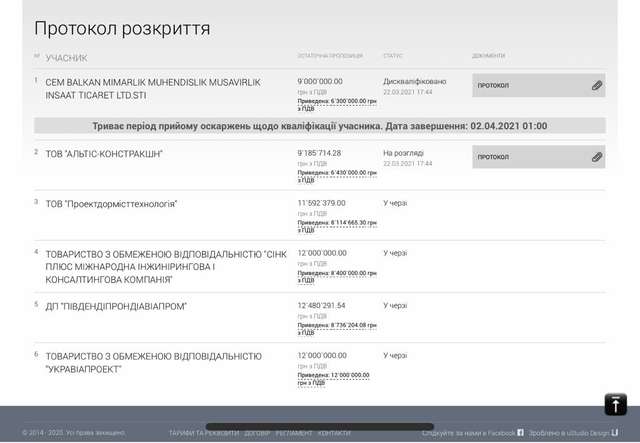The height and width of the screenshot is (443, 640).
Task: Open the Facebook icon in footer
Action: coord(520,433)
